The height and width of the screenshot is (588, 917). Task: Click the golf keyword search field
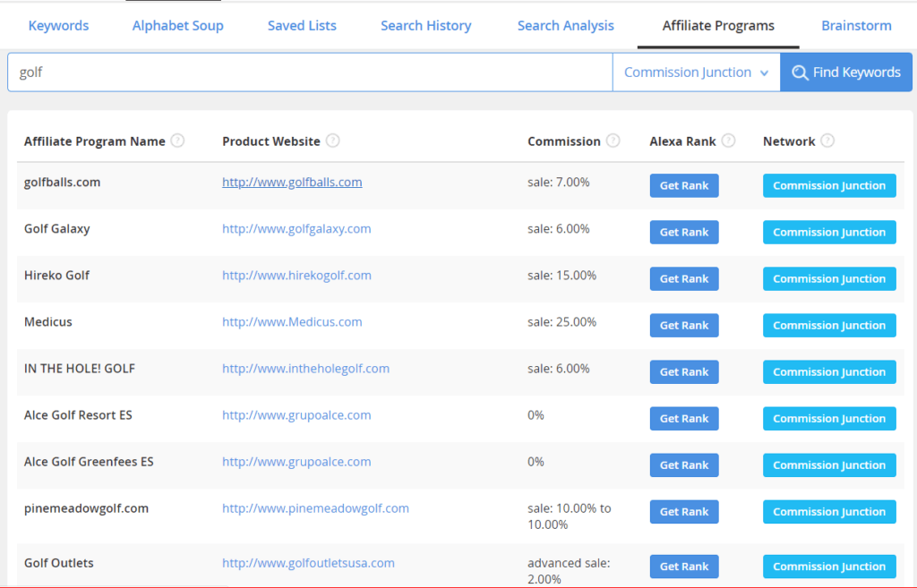tap(309, 72)
